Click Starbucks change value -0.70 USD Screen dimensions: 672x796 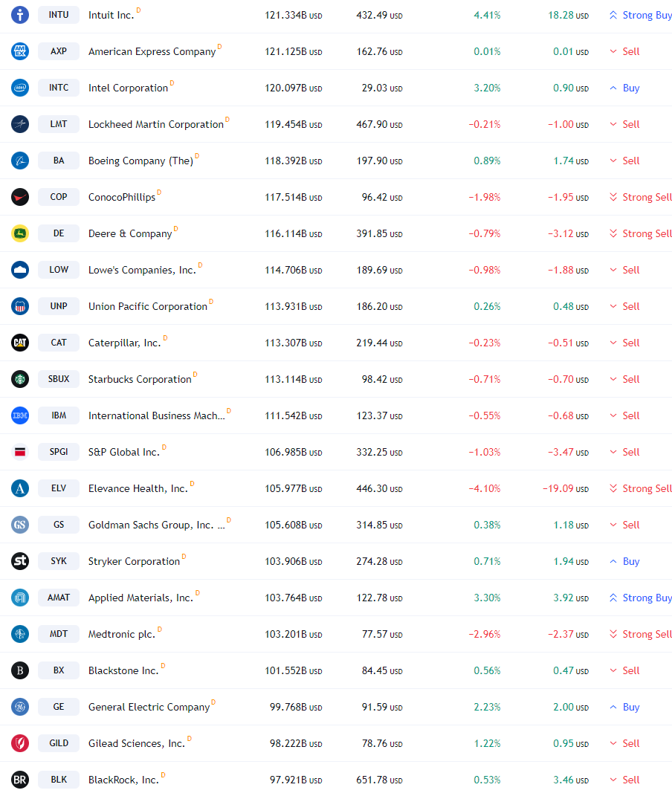(568, 379)
